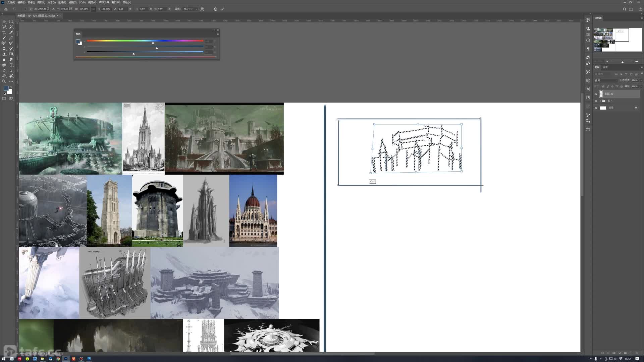Click the Home icon in options bar
The height and width of the screenshot is (362, 644).
pyautogui.click(x=6, y=9)
